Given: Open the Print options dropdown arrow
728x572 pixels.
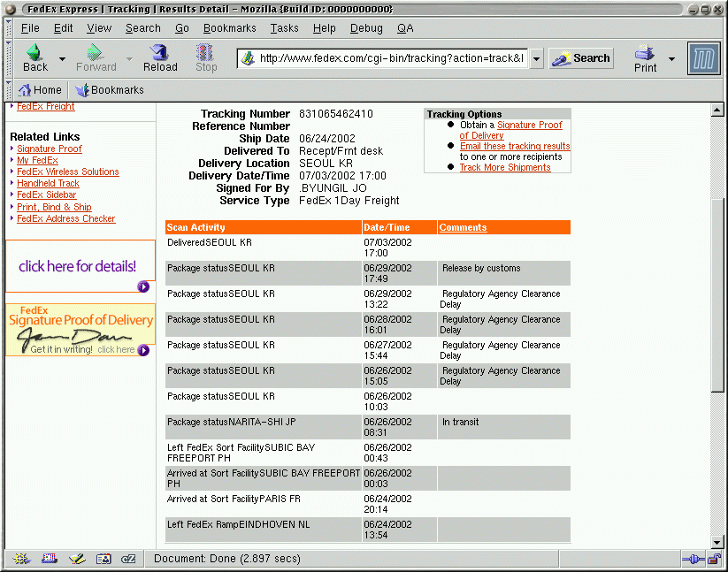Looking at the screenshot, I should pos(671,59).
